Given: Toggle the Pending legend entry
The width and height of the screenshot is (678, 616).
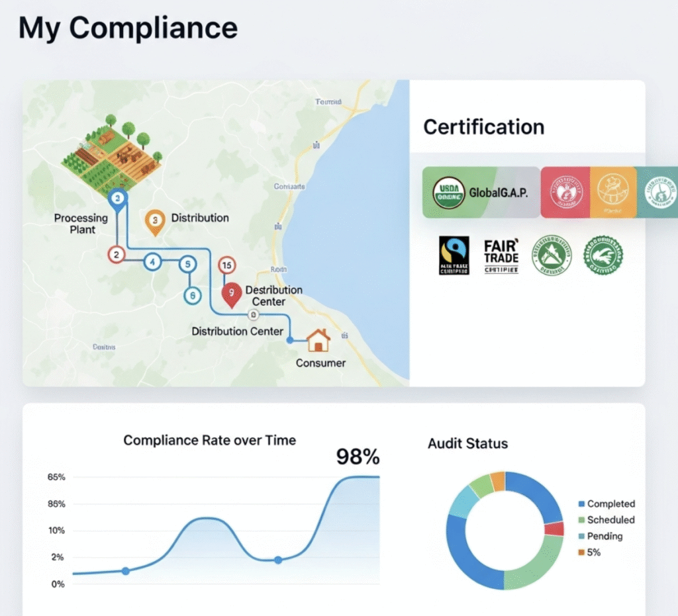Looking at the screenshot, I should 600,536.
